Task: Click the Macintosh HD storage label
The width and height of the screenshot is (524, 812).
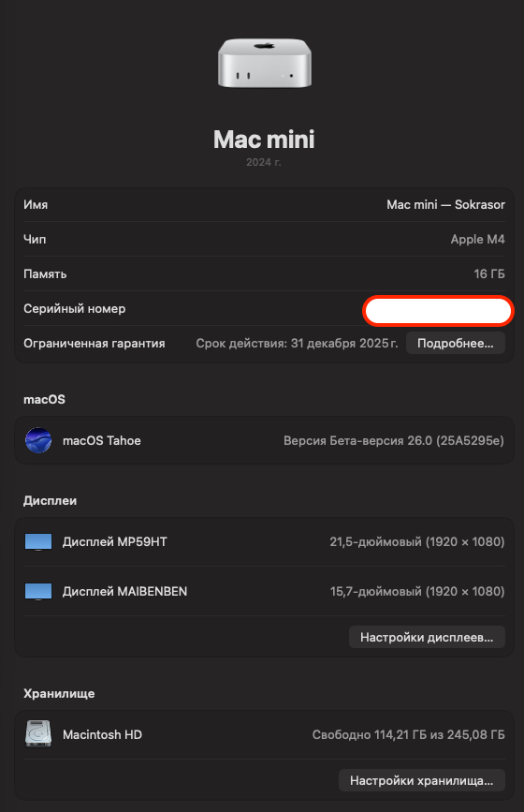Action: [x=102, y=734]
